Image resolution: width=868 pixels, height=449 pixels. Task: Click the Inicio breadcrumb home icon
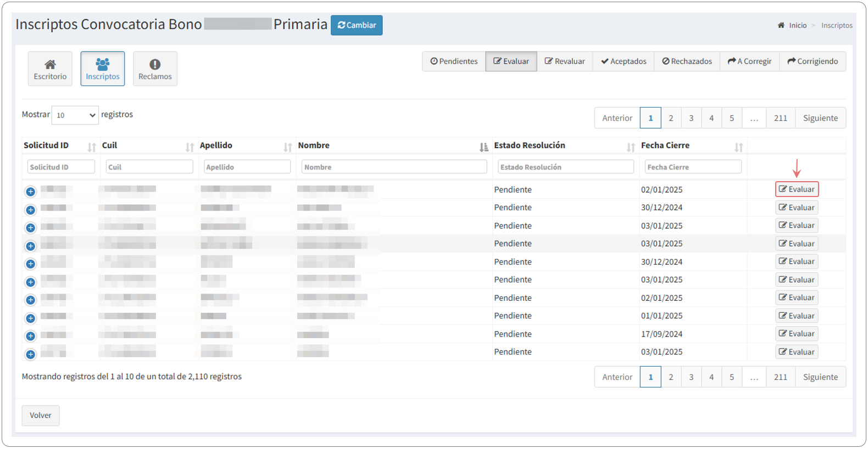781,25
